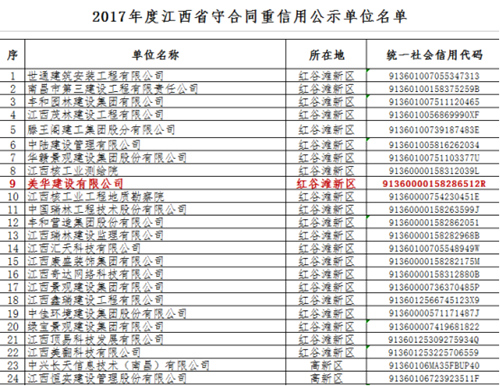
Task: Click the red row number 9 cell
Action: pyautogui.click(x=12, y=184)
